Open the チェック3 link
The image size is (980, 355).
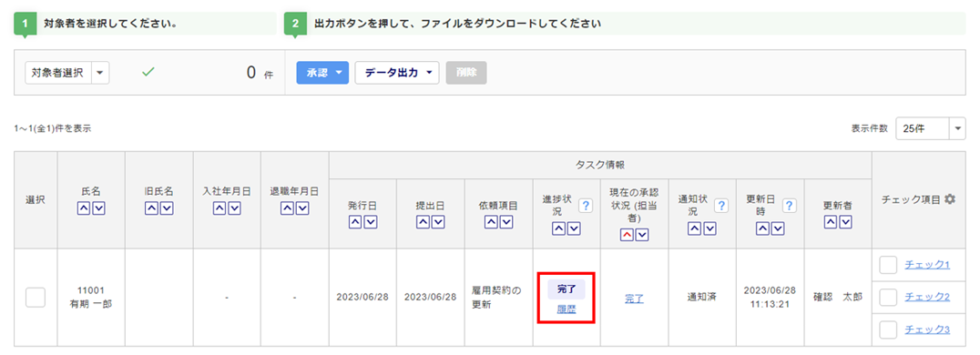pyautogui.click(x=927, y=329)
